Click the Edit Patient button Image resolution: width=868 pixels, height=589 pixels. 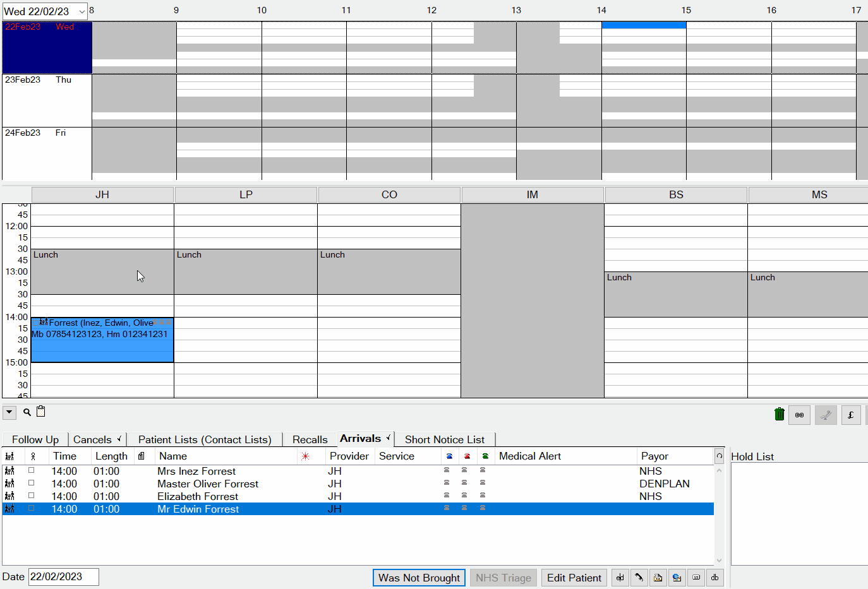(574, 578)
